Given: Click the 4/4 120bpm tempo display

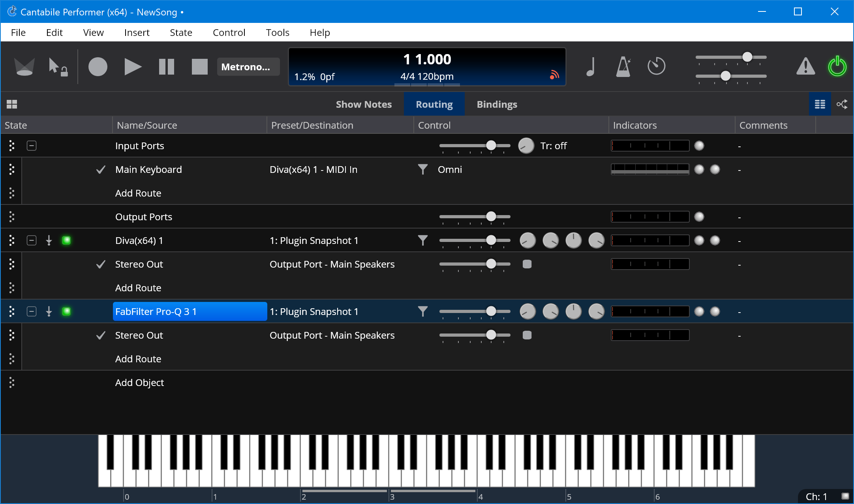Looking at the screenshot, I should coord(427,76).
